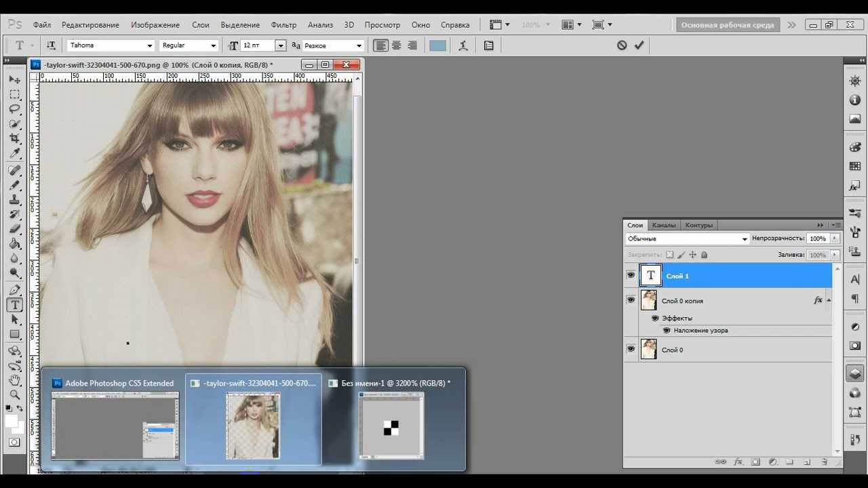
Task: Select the Eraser tool
Action: tap(14, 229)
